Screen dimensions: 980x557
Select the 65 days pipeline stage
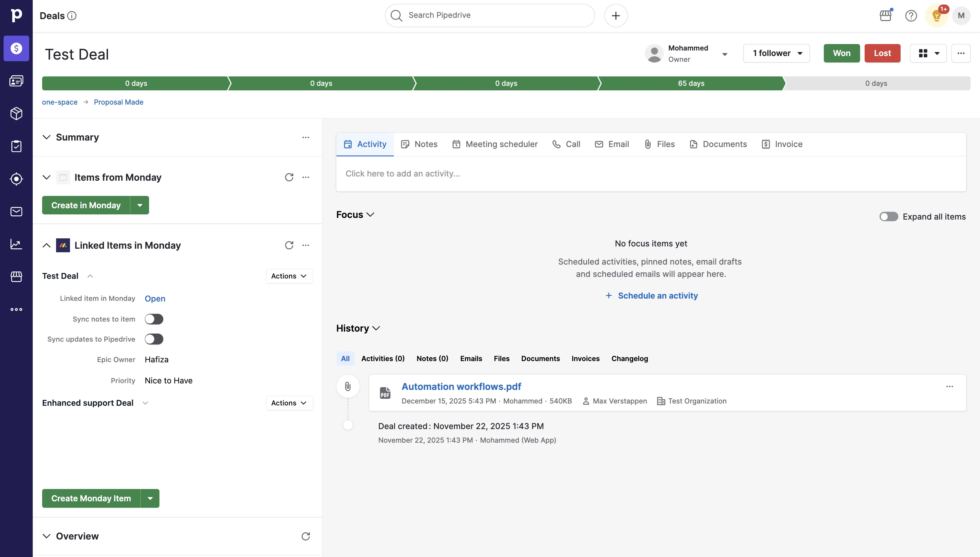pos(691,84)
